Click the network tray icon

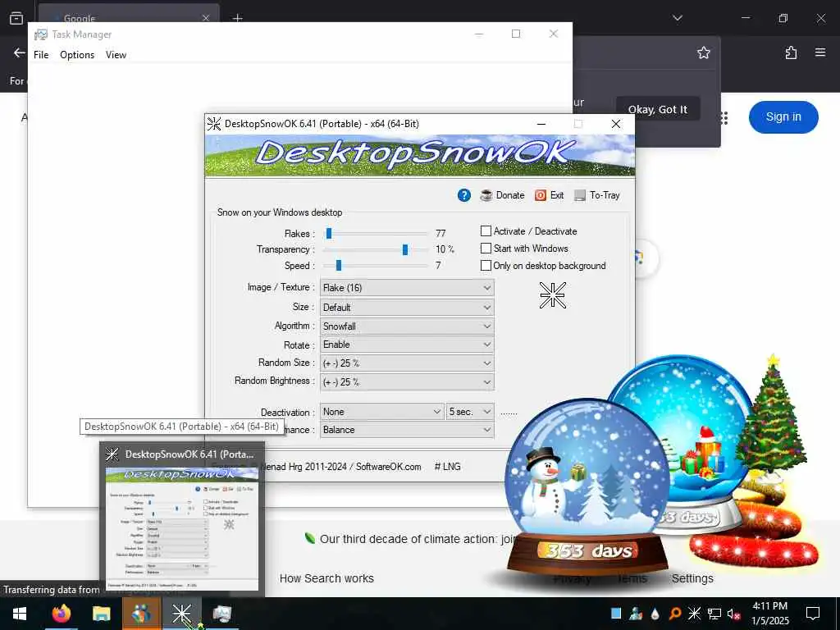pyautogui.click(x=714, y=614)
